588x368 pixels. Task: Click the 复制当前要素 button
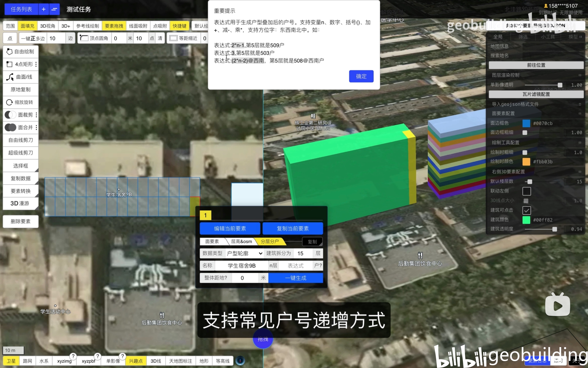293,228
